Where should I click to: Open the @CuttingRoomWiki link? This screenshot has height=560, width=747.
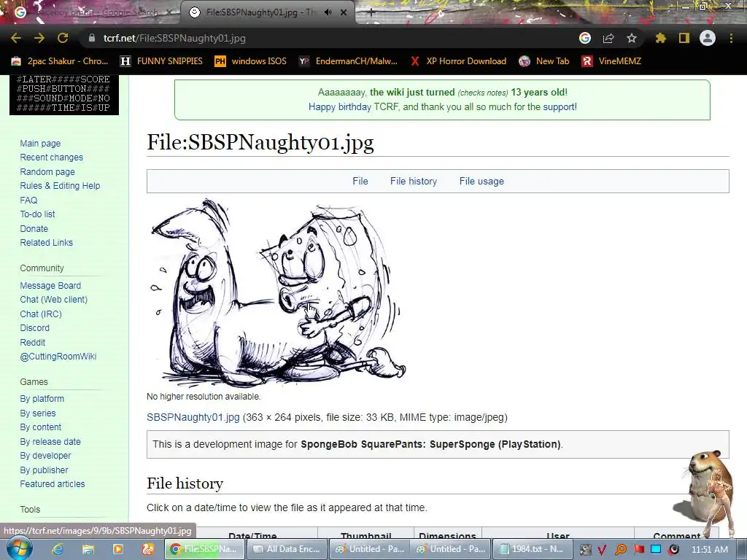[x=58, y=356]
